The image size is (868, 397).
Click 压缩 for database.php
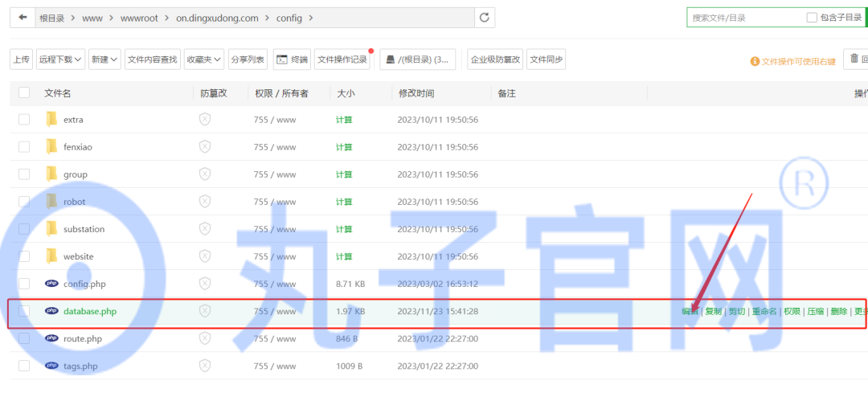point(816,311)
